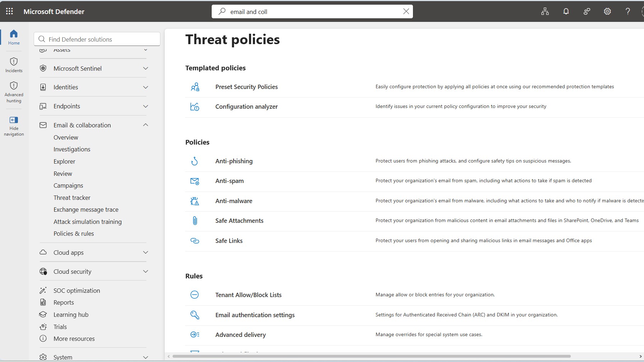Click the Endpoints nav icon
The width and height of the screenshot is (644, 362).
coord(43,106)
